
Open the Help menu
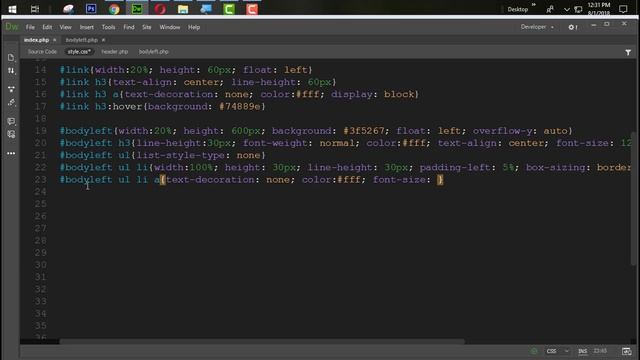(194, 27)
